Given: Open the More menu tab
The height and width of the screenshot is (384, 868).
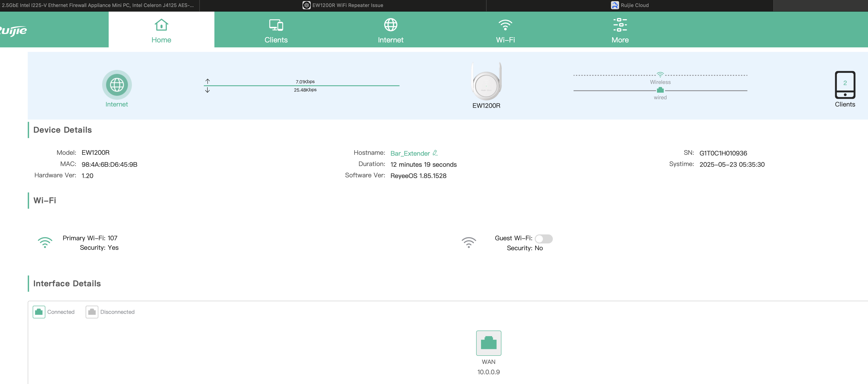Looking at the screenshot, I should click(x=620, y=30).
